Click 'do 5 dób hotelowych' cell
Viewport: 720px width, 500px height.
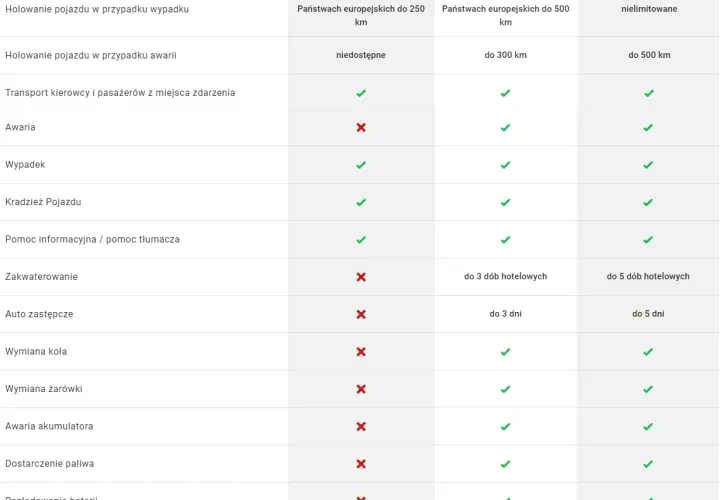click(648, 276)
